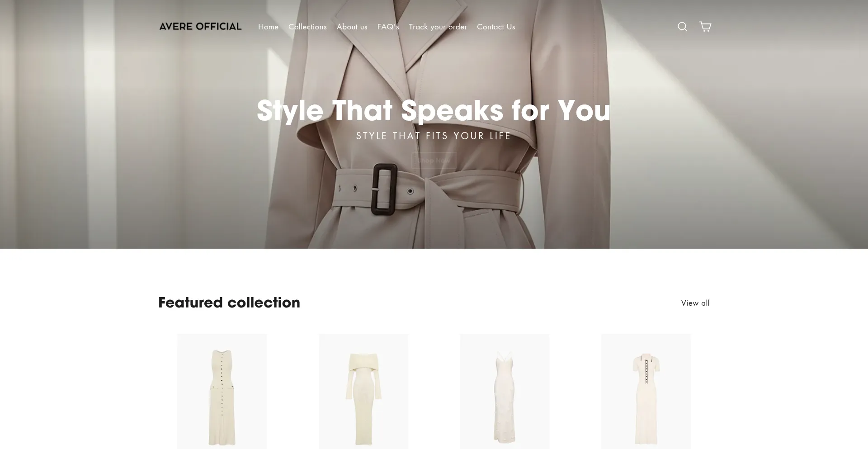Click the Featured collection heading
This screenshot has width=868, height=449.
(229, 302)
